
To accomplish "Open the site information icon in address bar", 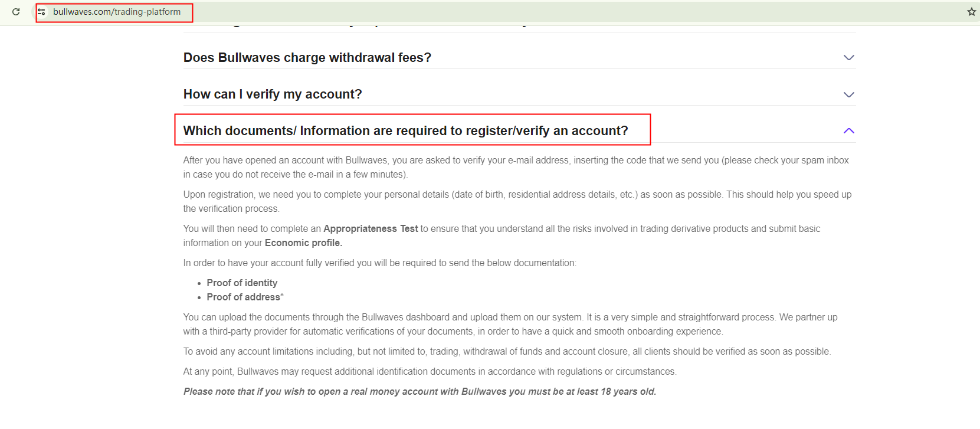I will point(41,12).
